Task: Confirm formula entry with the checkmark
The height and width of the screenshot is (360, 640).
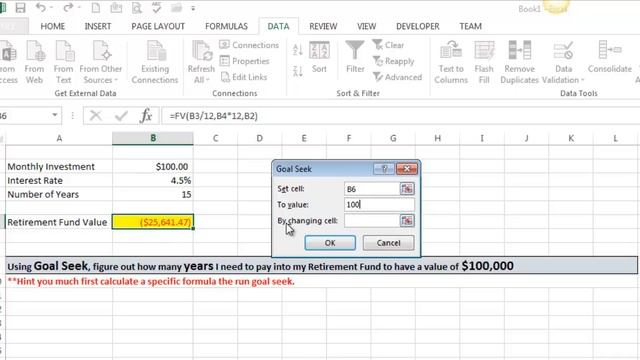Action: [x=121, y=116]
